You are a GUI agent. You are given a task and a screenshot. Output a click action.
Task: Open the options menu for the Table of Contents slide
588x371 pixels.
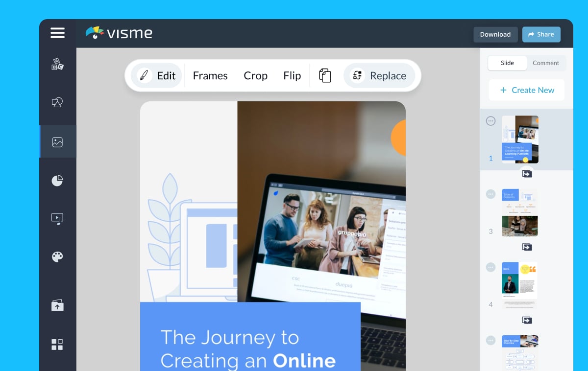[490, 194]
